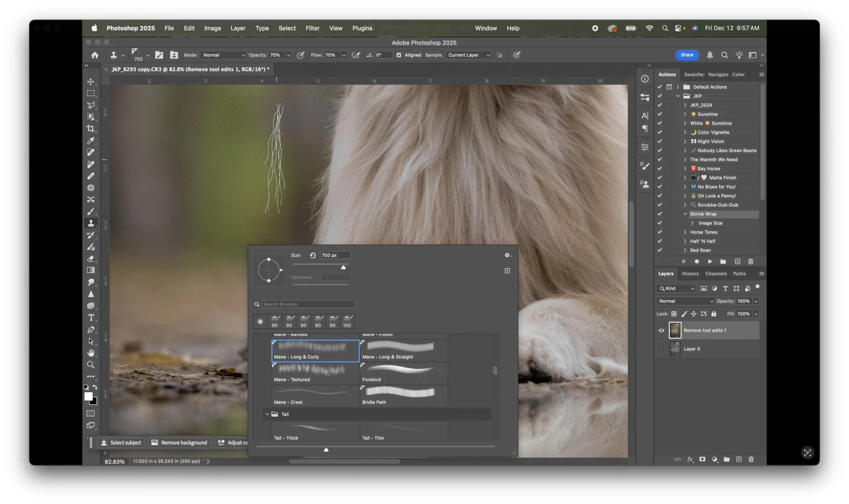Open the Filter menu
Viewport: 849px width, 504px height.
coord(312,28)
